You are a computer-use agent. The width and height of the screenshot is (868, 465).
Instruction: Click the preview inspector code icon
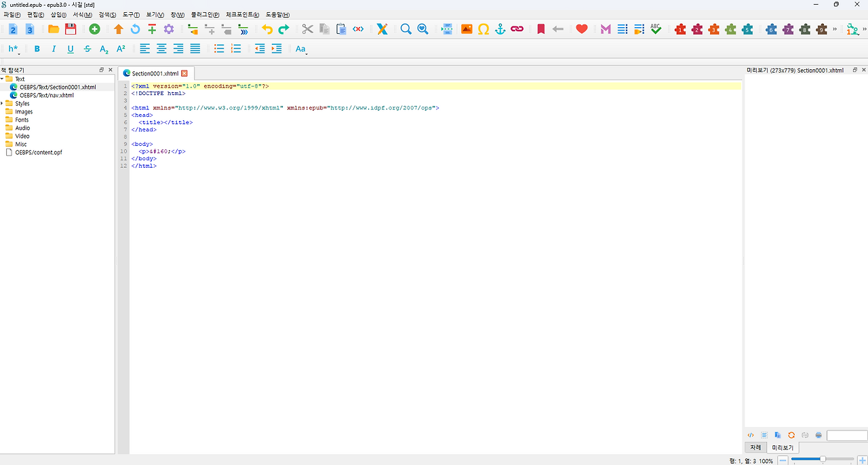pos(751,435)
